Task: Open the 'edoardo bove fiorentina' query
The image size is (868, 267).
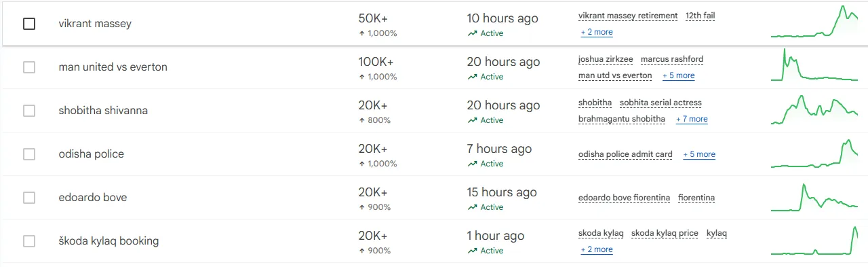Action: click(624, 198)
